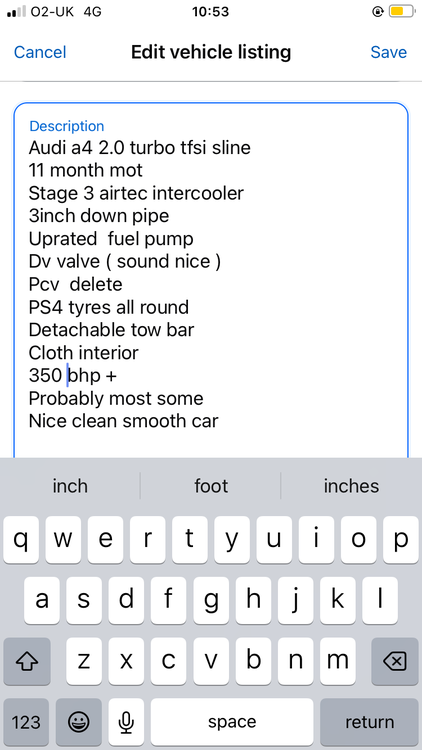Screen dimensions: 422x750
Task: Choose the "foot" autocomplete suggestion
Action: tap(211, 486)
